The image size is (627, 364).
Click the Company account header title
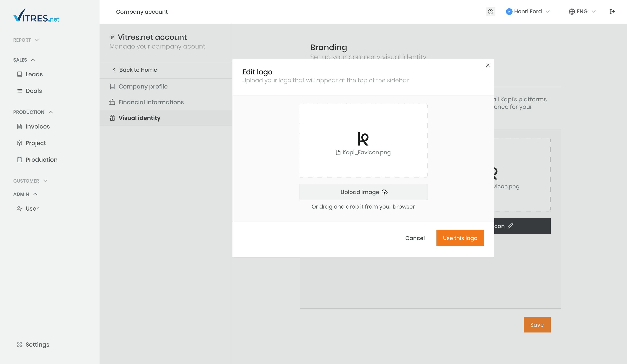[x=142, y=12]
